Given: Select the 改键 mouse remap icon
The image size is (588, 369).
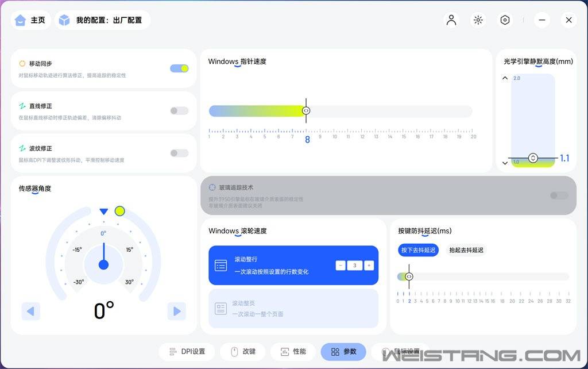Looking at the screenshot, I should point(242,351).
